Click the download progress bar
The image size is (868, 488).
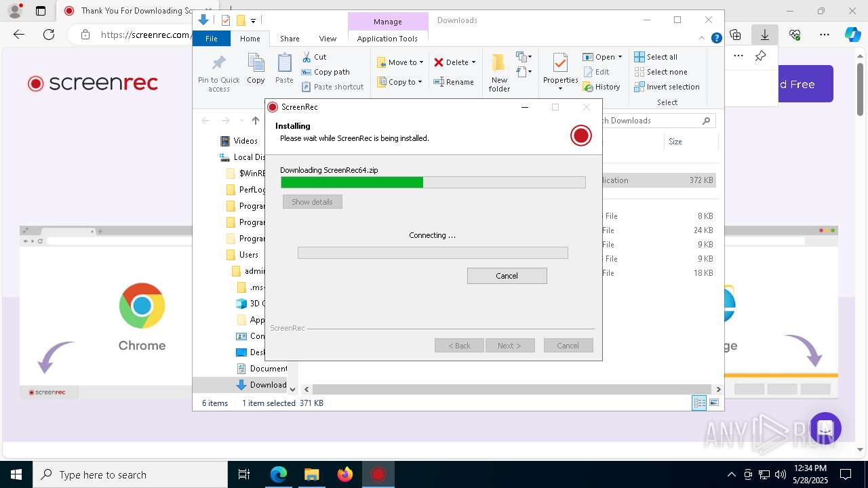433,182
